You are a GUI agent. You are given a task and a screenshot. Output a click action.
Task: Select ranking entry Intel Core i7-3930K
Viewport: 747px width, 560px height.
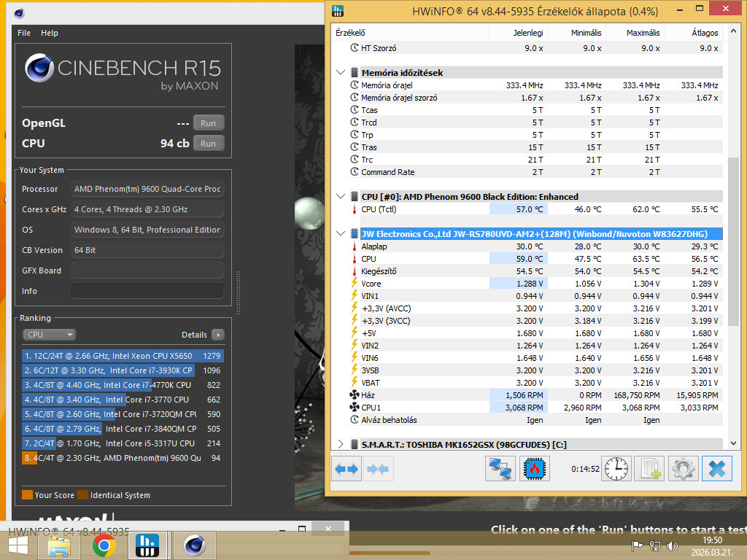(x=123, y=370)
